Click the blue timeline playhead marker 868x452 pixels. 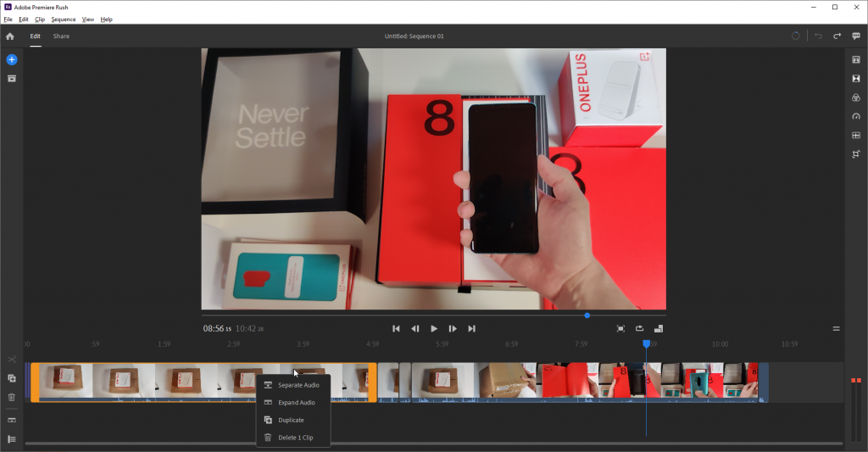[x=646, y=344]
